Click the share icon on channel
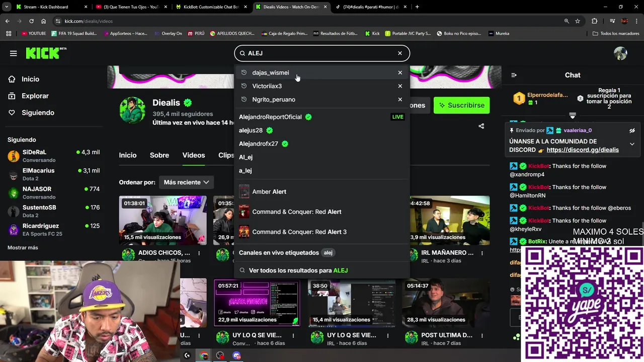Viewport: 644px width, 362px height. (x=481, y=126)
